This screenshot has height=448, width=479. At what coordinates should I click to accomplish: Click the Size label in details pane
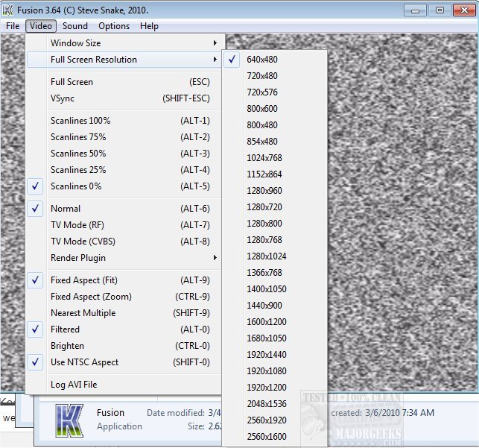point(196,426)
